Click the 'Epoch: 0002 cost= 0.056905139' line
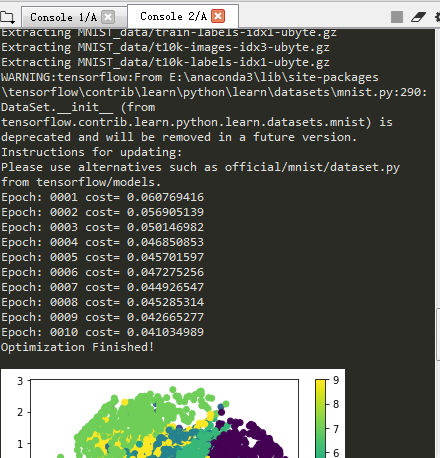This screenshot has height=458, width=440. 102,212
